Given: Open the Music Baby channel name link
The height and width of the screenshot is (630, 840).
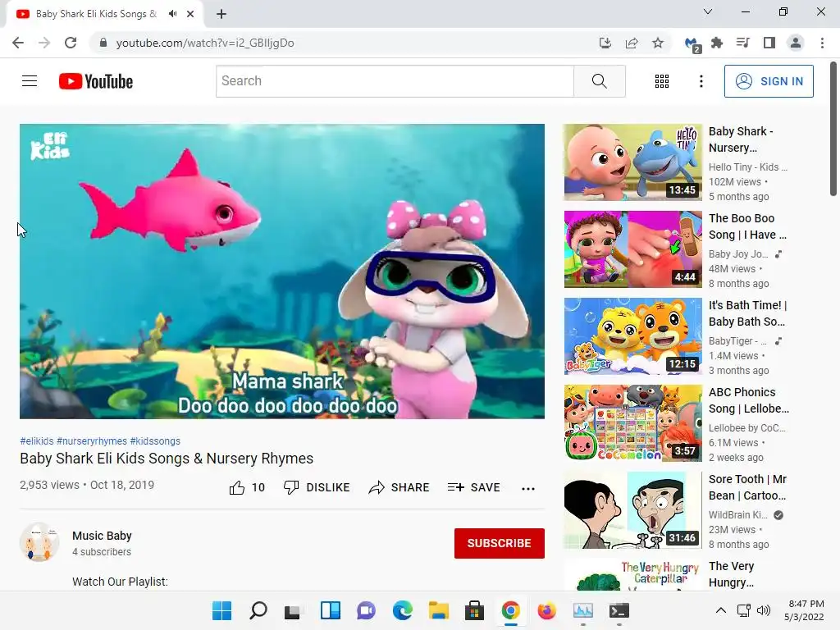Looking at the screenshot, I should 102,536.
